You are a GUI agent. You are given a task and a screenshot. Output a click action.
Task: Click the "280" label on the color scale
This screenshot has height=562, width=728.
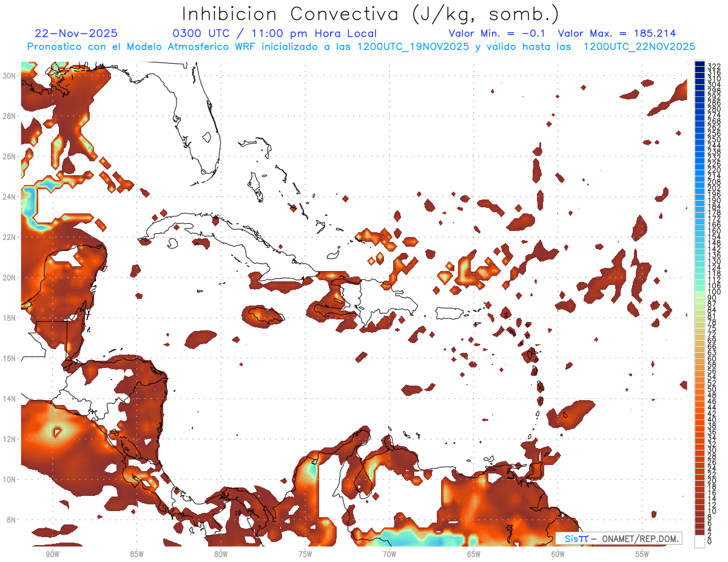click(713, 109)
